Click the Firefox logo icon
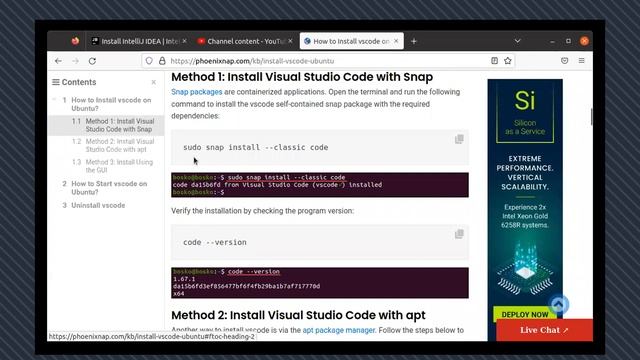Viewport: 640px width, 360px height. (x=75, y=41)
